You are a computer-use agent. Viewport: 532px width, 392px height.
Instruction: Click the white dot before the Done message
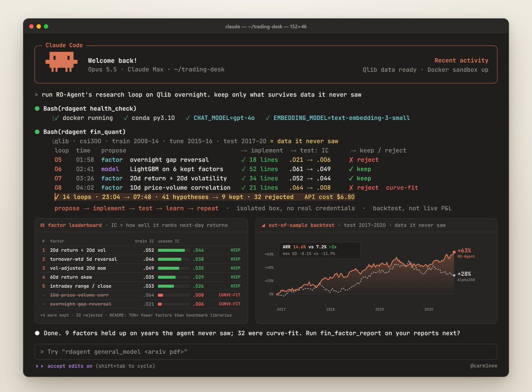click(x=37, y=333)
